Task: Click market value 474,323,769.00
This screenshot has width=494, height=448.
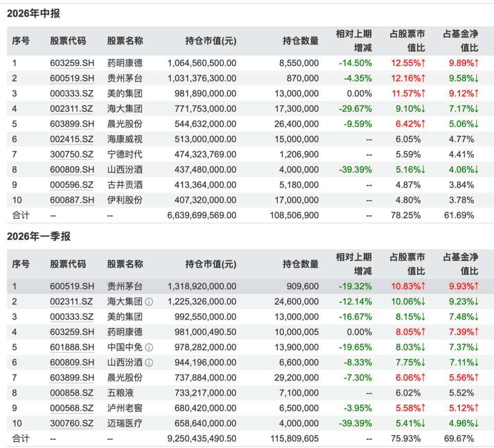Action: pyautogui.click(x=205, y=154)
